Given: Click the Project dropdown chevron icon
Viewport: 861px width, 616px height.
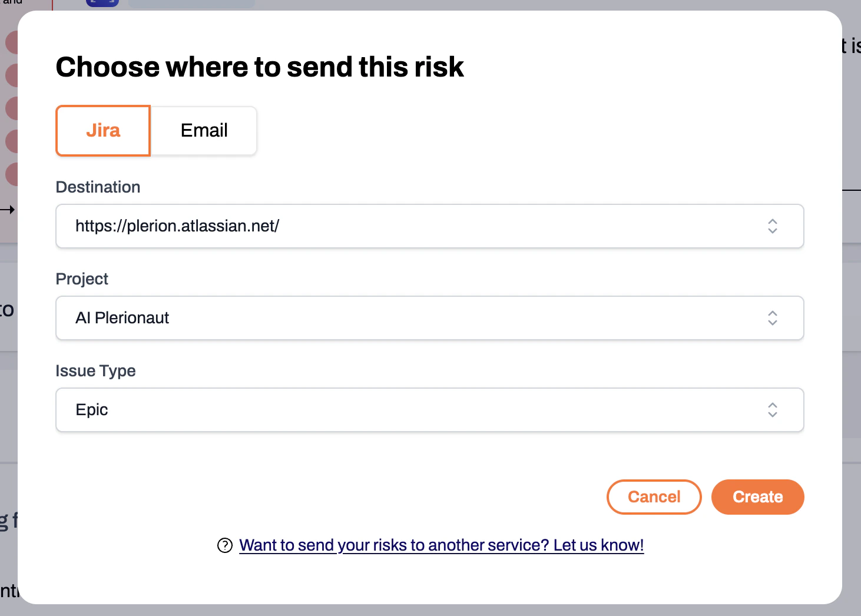Looking at the screenshot, I should pos(772,318).
